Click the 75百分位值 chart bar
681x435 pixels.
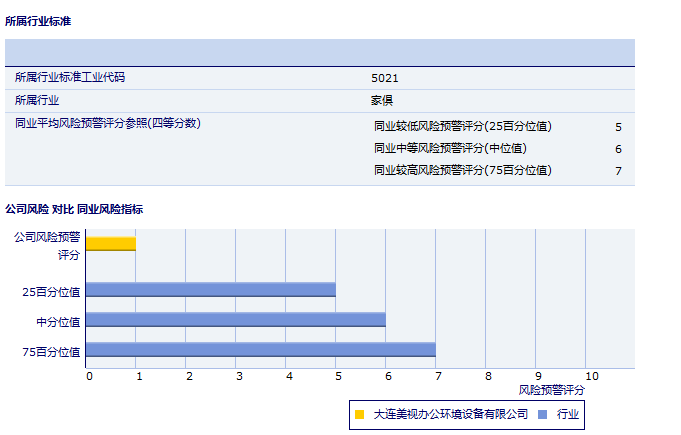click(260, 350)
